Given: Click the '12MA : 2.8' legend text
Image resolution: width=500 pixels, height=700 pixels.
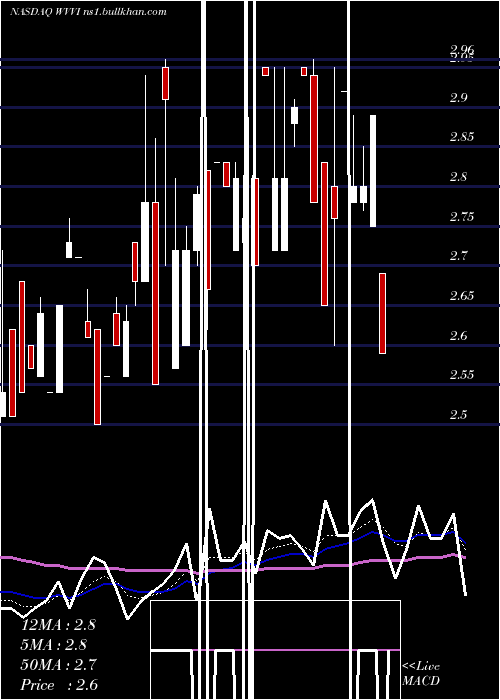Looking at the screenshot, I should (58, 625).
